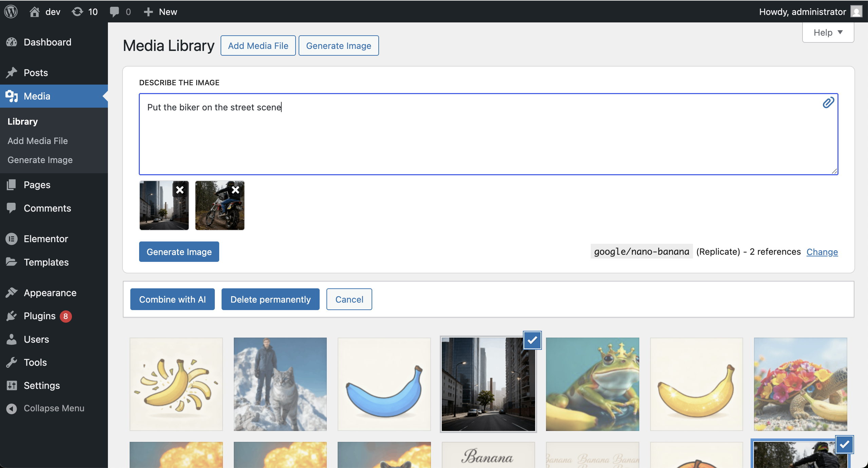The height and width of the screenshot is (468, 868).
Task: Select the blue banana image
Action: tap(384, 384)
